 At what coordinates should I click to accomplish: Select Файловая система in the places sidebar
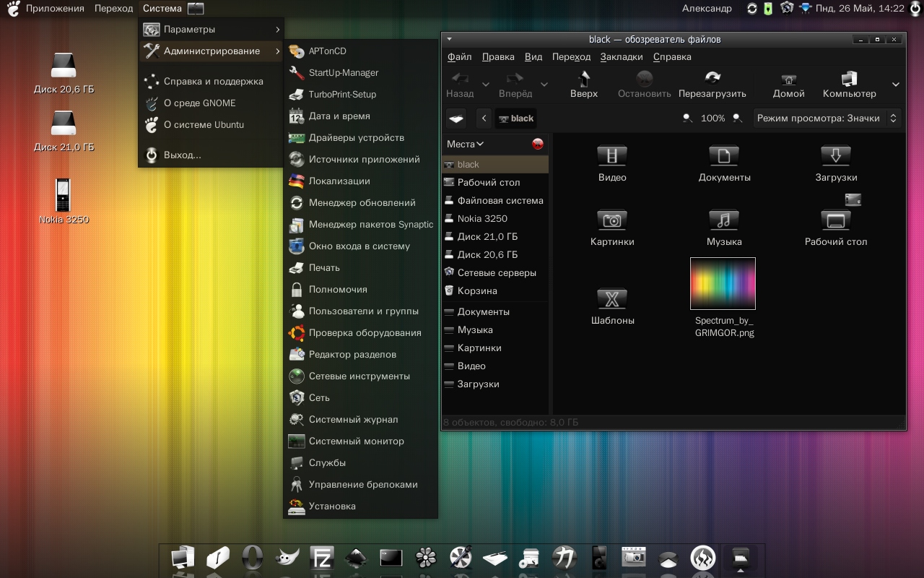[x=500, y=200]
